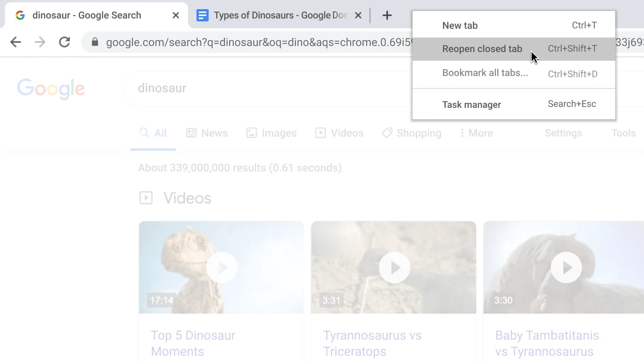Click the forward navigation arrow
644x362 pixels.
(x=40, y=42)
